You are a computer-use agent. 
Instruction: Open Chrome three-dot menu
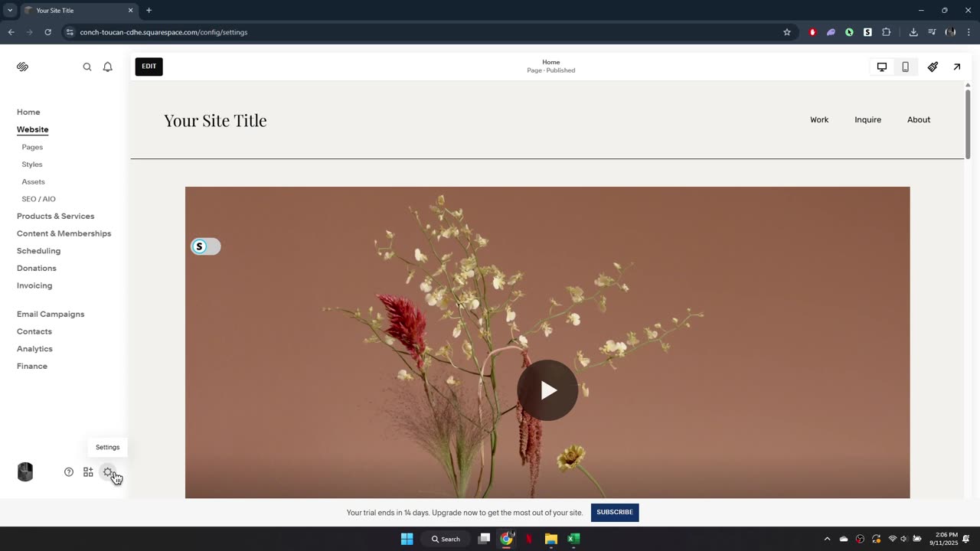(x=969, y=32)
